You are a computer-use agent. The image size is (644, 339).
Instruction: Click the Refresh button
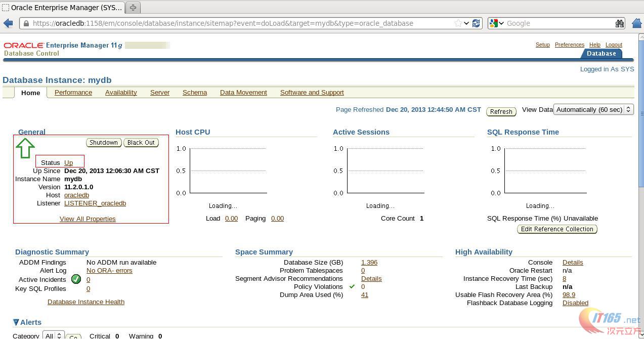pos(501,112)
